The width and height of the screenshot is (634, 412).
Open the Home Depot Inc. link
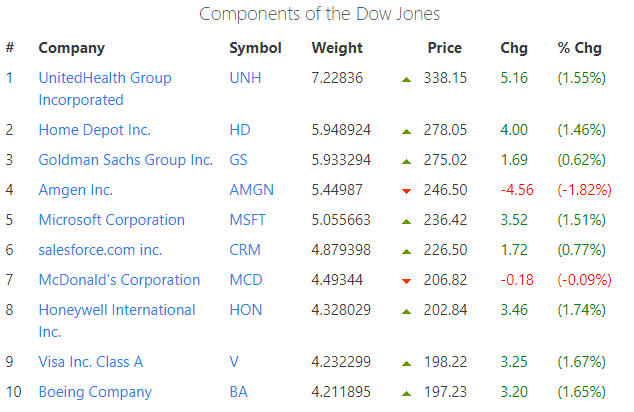click(94, 130)
